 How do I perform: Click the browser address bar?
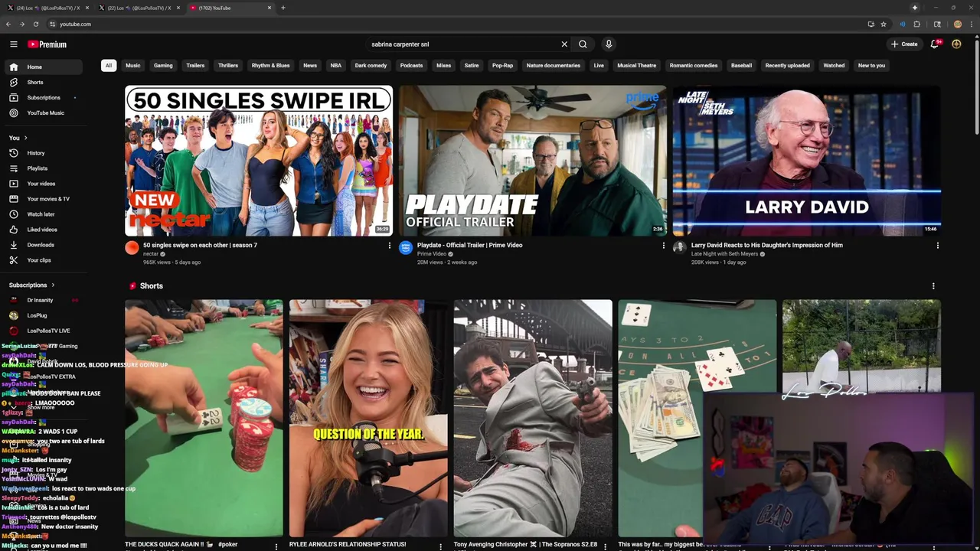(x=459, y=24)
